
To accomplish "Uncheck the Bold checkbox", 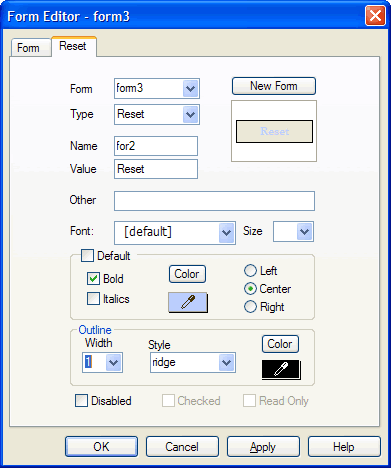I will [93, 279].
